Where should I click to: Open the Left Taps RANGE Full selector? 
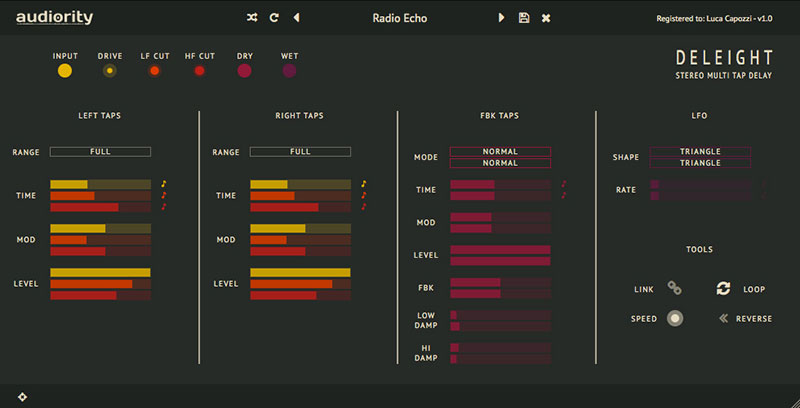point(101,151)
